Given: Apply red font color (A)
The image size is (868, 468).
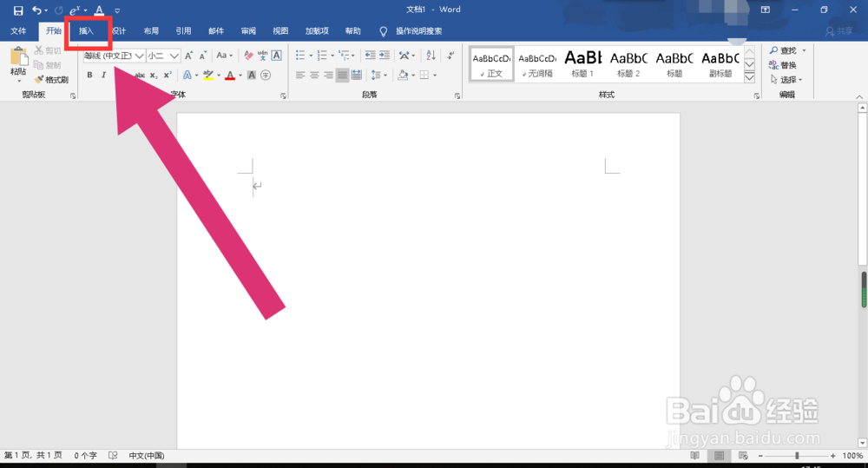Looking at the screenshot, I should click(230, 75).
